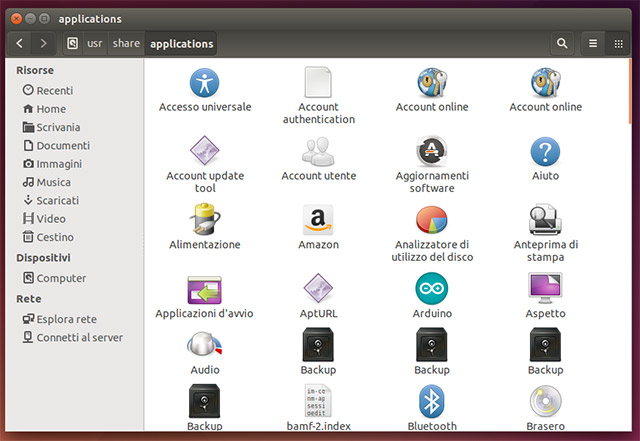Go forward with the right arrow
This screenshot has width=640, height=441.
(x=43, y=43)
